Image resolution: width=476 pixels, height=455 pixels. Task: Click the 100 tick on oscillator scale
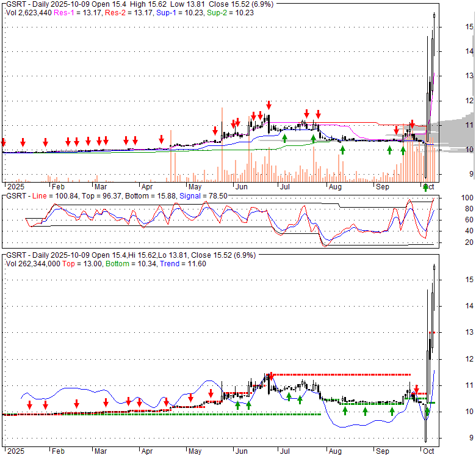[x=467, y=198]
